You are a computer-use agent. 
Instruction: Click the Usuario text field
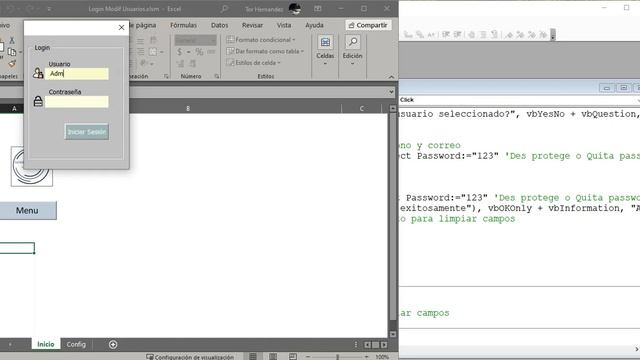pyautogui.click(x=77, y=73)
